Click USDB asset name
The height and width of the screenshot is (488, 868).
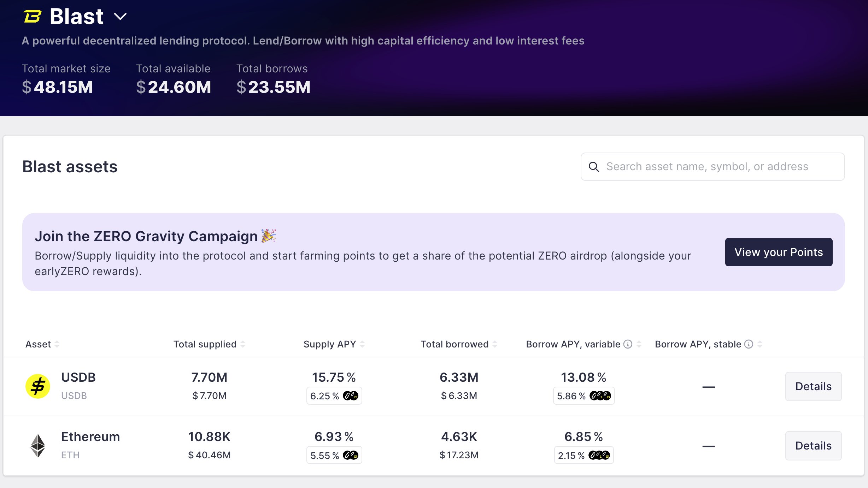point(78,377)
